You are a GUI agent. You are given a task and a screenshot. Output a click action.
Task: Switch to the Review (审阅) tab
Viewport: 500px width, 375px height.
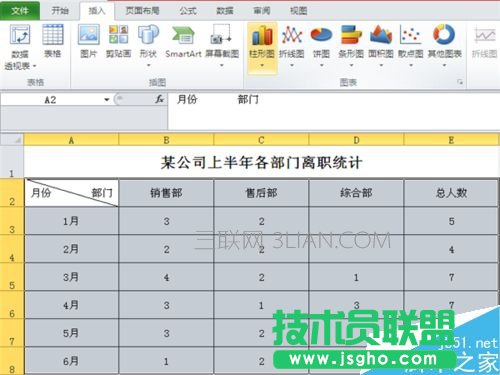(262, 11)
